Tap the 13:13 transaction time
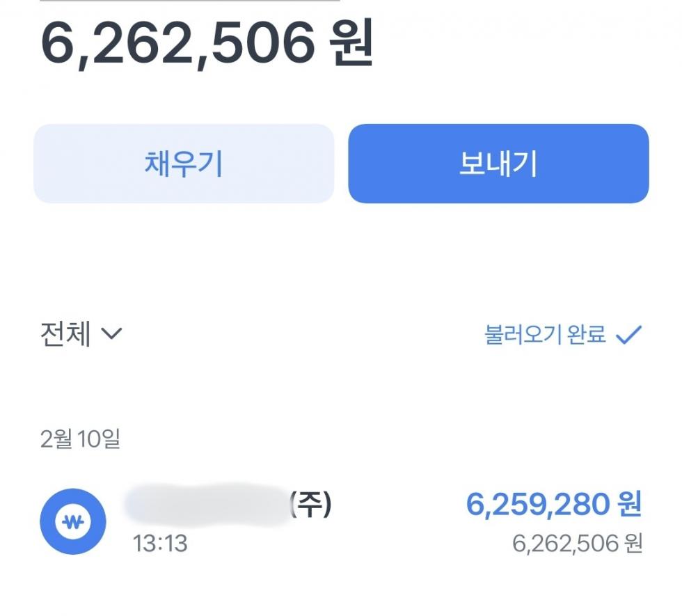Viewport: 682px width, 616px height. tap(160, 544)
